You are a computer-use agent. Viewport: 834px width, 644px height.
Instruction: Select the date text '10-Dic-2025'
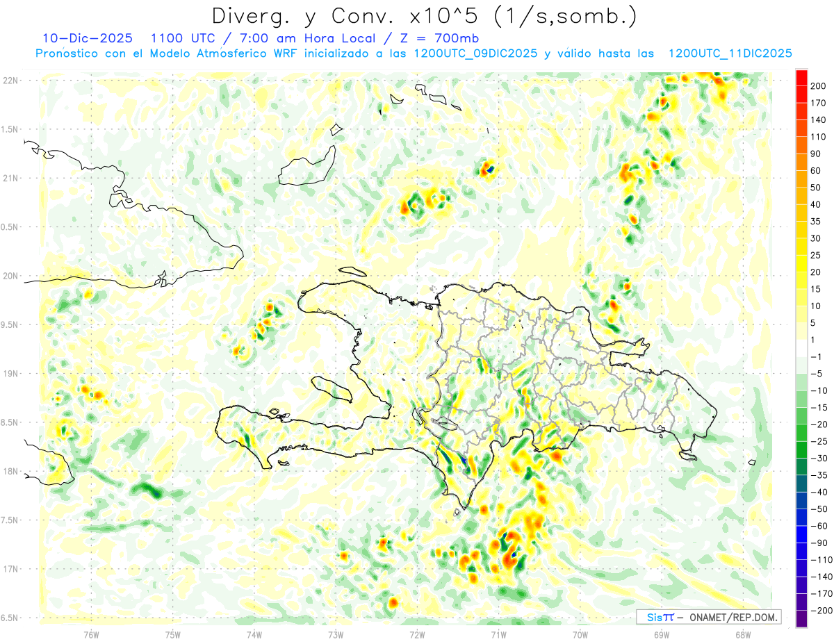coord(87,38)
